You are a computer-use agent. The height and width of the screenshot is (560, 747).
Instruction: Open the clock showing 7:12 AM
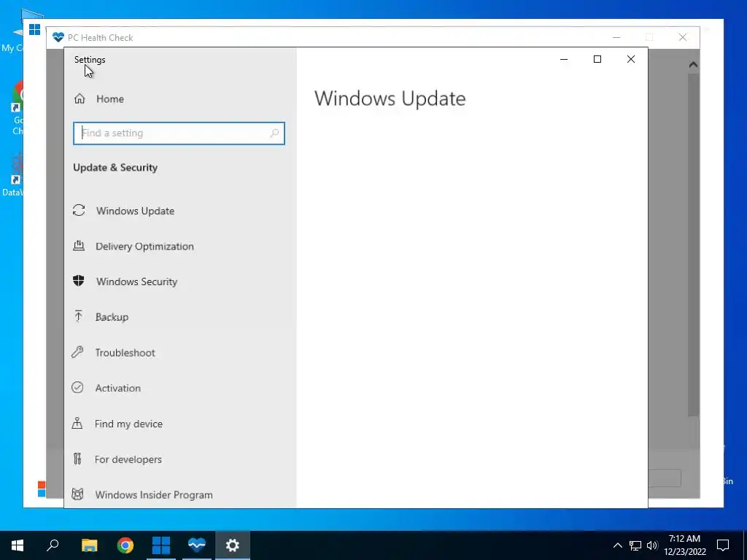(x=684, y=545)
